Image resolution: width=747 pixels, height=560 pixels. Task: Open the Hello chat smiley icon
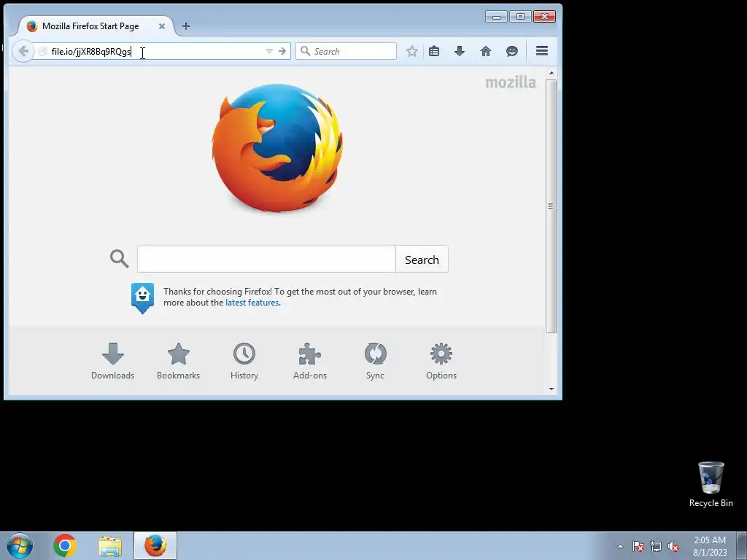(x=511, y=51)
